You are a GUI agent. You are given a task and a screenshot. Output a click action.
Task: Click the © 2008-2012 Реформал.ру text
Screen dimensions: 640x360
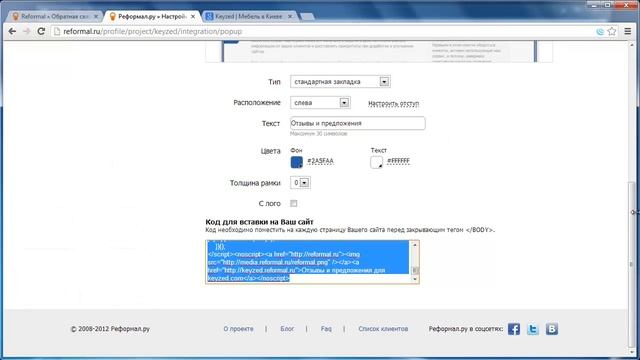[110, 329]
